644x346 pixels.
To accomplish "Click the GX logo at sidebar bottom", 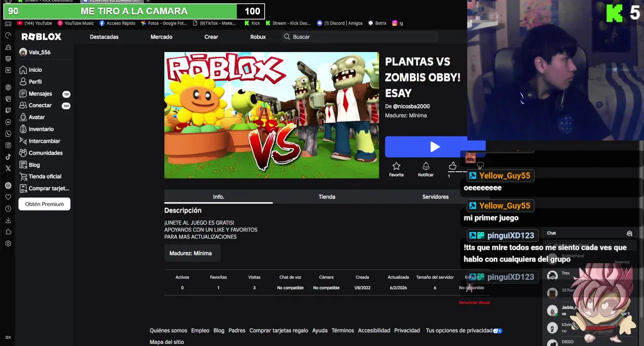I will 8,337.
